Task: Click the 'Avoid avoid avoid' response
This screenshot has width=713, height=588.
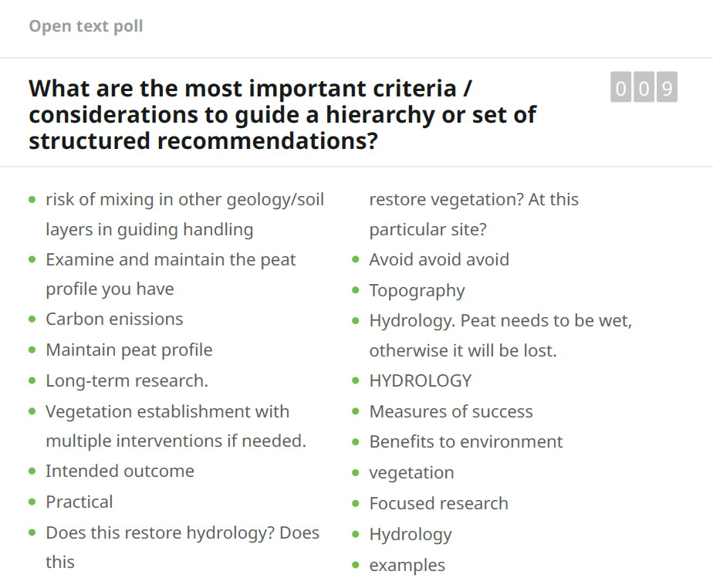Action: (439, 259)
